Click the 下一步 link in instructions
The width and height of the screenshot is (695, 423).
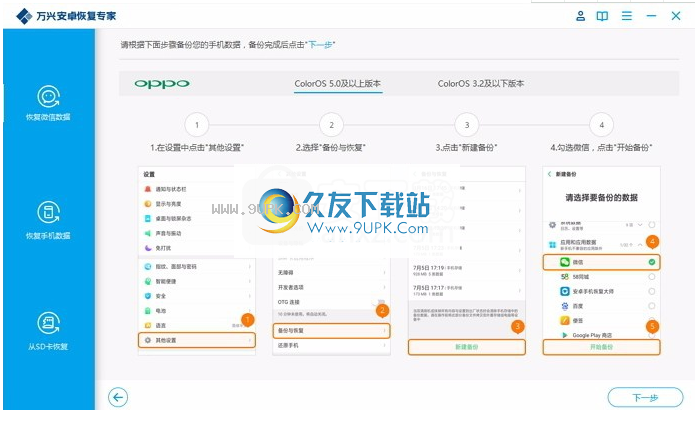click(x=320, y=45)
